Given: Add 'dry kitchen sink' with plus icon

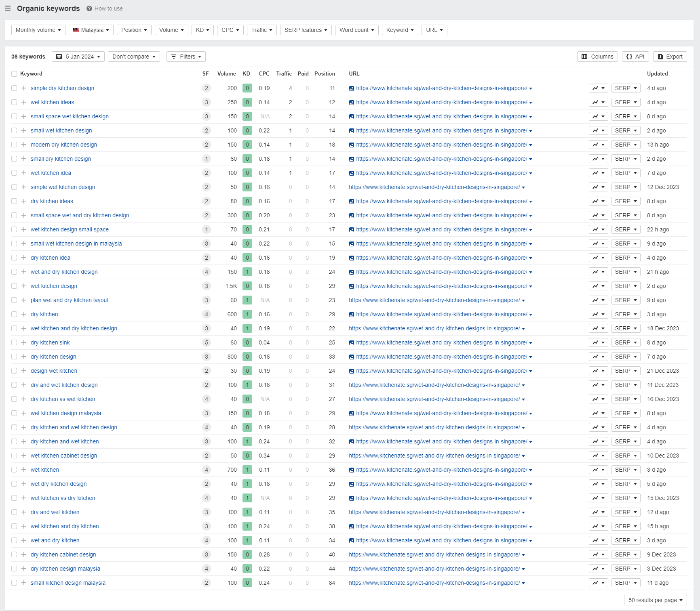Looking at the screenshot, I should pyautogui.click(x=24, y=342).
